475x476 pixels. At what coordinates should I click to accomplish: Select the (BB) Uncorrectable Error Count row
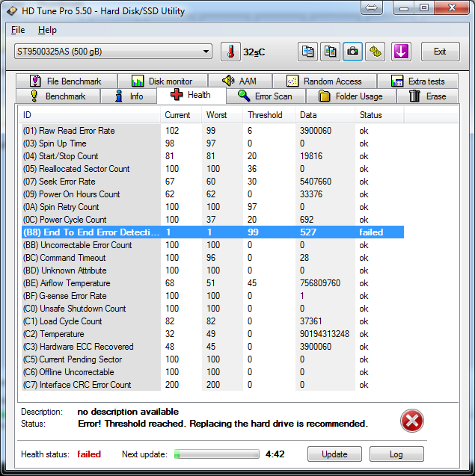pos(212,245)
